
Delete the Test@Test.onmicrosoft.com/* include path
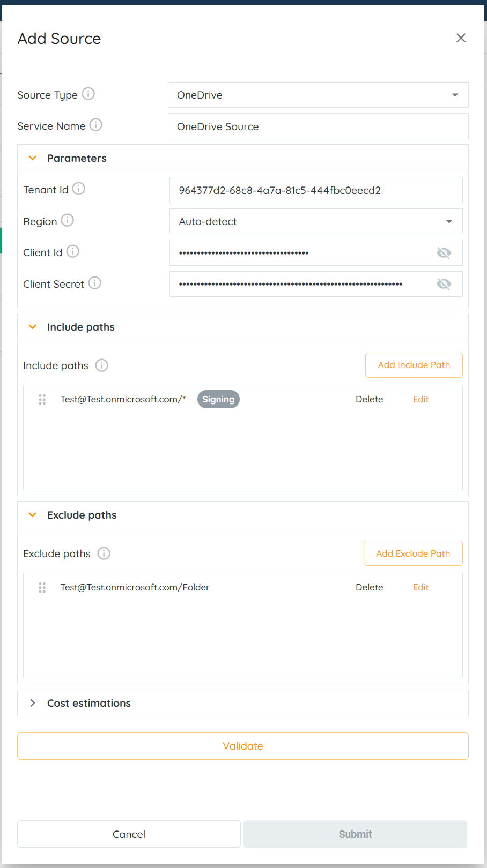[369, 399]
